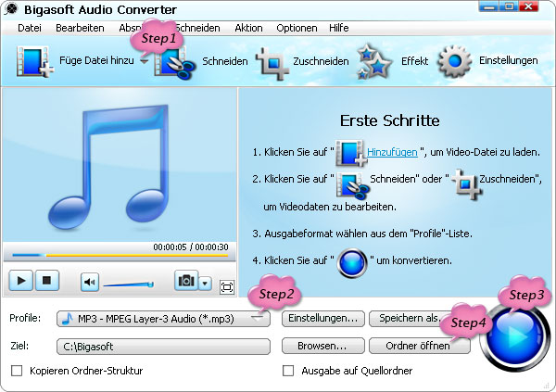This screenshot has width=556, height=392.
Task: Open the Schneiden scissors tool in toolbar
Action: point(175,63)
